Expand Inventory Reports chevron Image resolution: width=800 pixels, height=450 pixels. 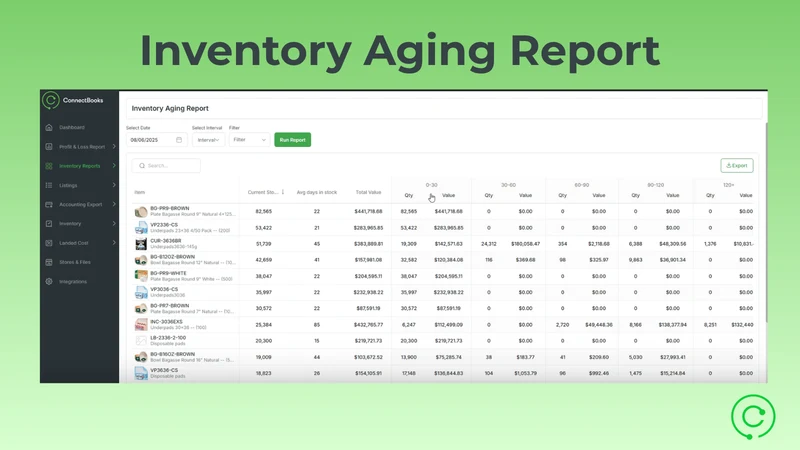(x=114, y=166)
